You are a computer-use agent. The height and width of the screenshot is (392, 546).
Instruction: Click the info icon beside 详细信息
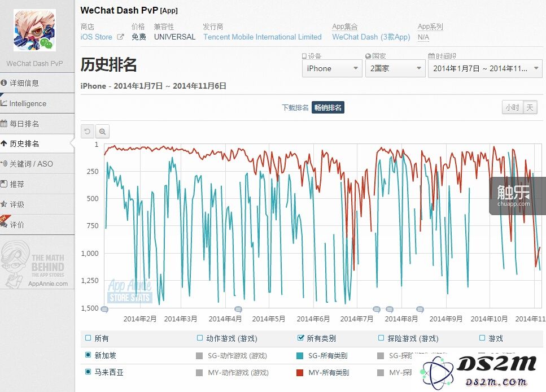(x=4, y=83)
